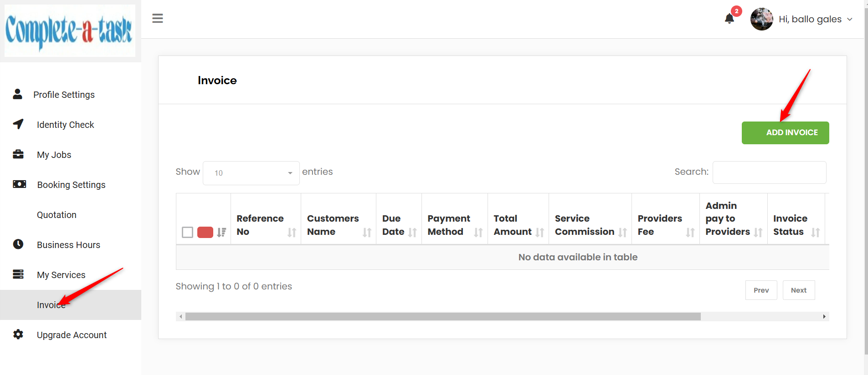The image size is (868, 375).
Task: Click the My Jobs briefcase icon
Action: 18,154
